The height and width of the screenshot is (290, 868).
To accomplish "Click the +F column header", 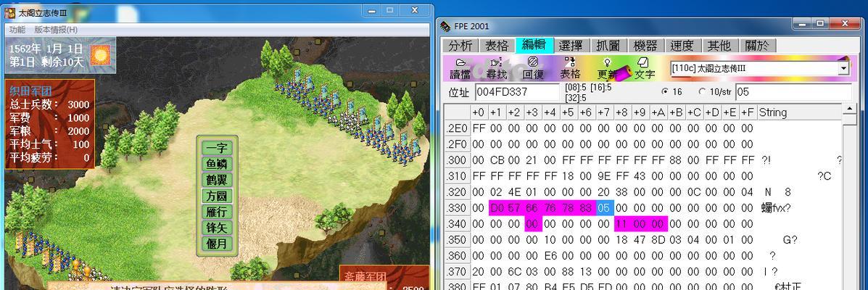I will [x=748, y=112].
